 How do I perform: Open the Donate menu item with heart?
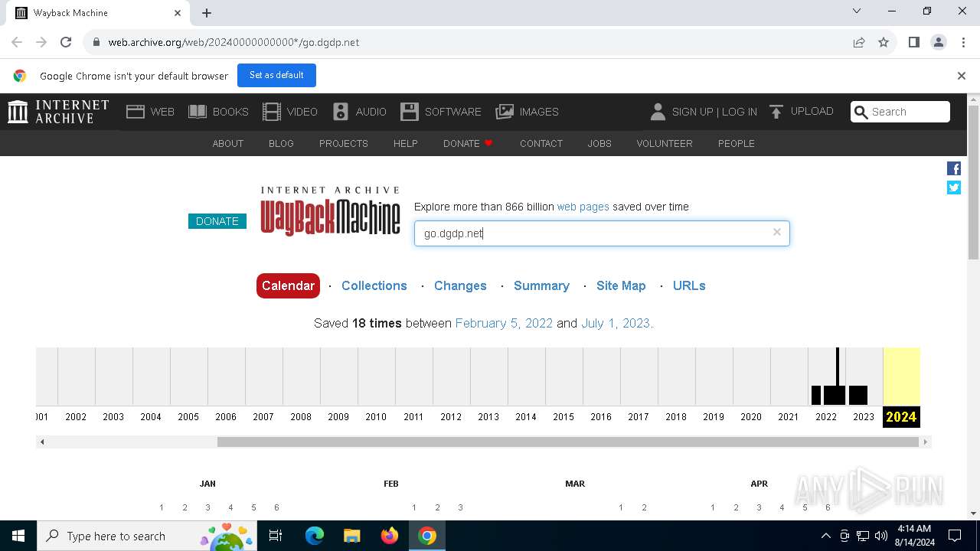[469, 143]
